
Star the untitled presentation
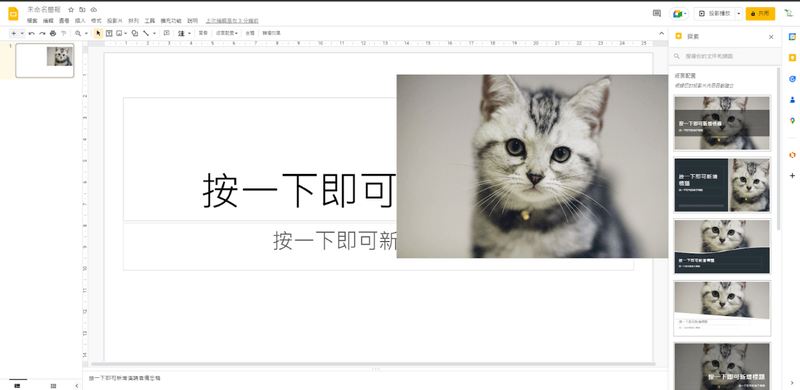coord(71,10)
